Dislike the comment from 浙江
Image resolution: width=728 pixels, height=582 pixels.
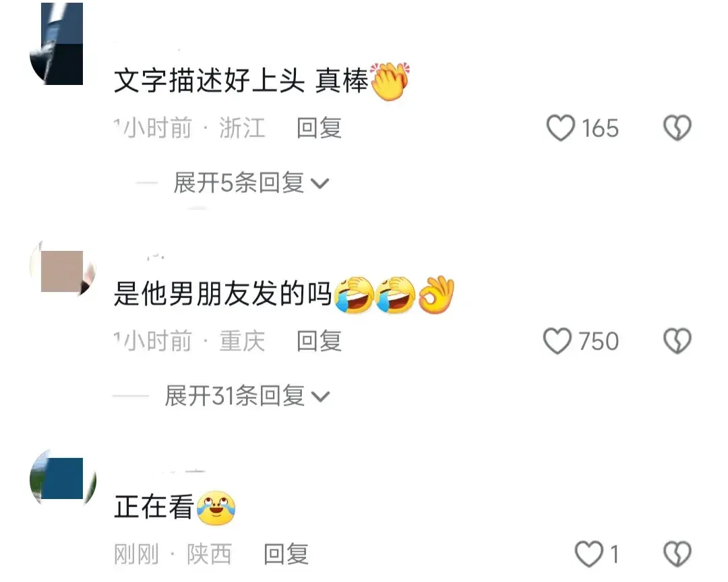click(677, 128)
